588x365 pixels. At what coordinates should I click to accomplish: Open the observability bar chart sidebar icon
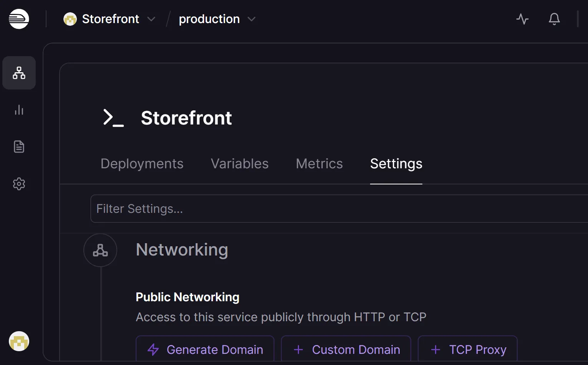(x=19, y=110)
